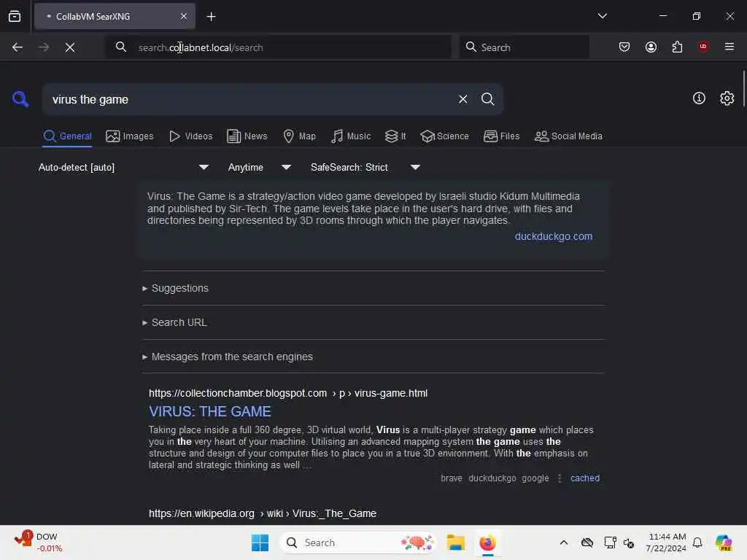List all tabs with the chevron
Image resolution: width=747 pixels, height=560 pixels.
pos(602,16)
